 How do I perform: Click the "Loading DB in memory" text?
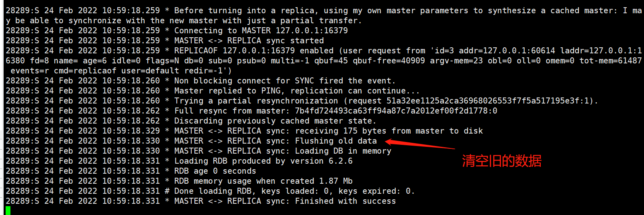(x=343, y=151)
